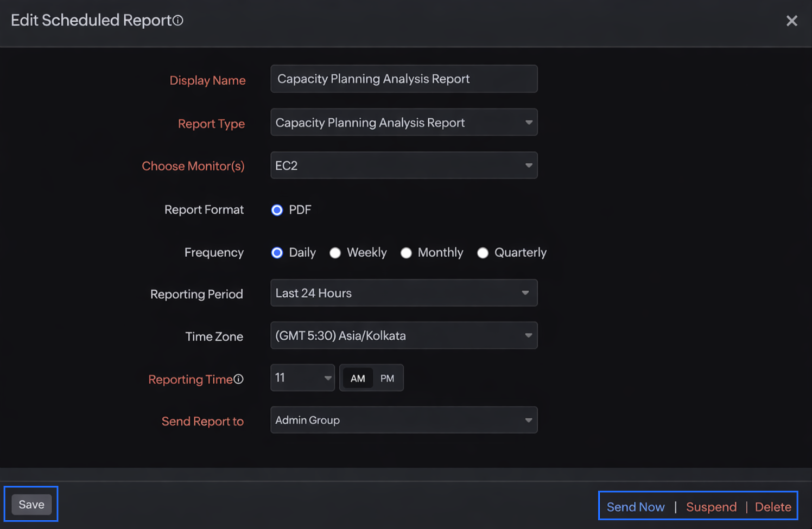Switch reporting time to AM
The width and height of the screenshot is (812, 529).
(358, 378)
